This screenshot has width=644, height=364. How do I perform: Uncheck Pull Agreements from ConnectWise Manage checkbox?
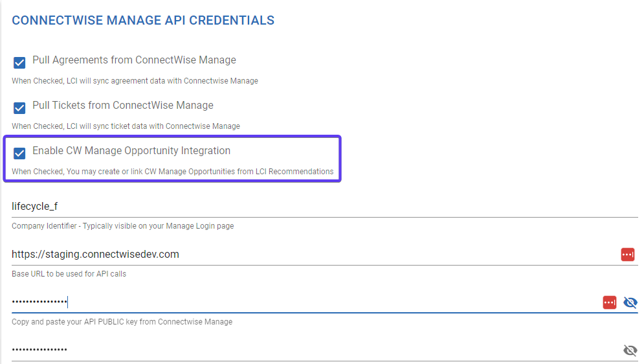coord(19,62)
